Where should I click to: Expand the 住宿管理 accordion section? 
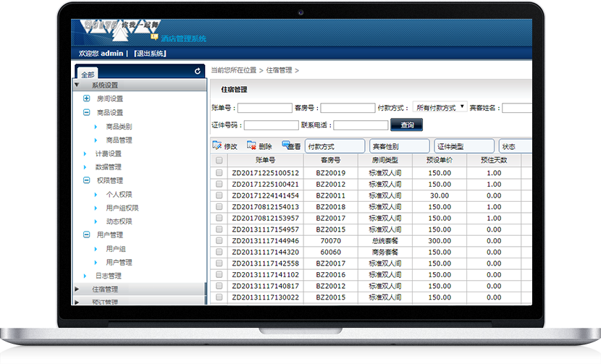(x=78, y=289)
